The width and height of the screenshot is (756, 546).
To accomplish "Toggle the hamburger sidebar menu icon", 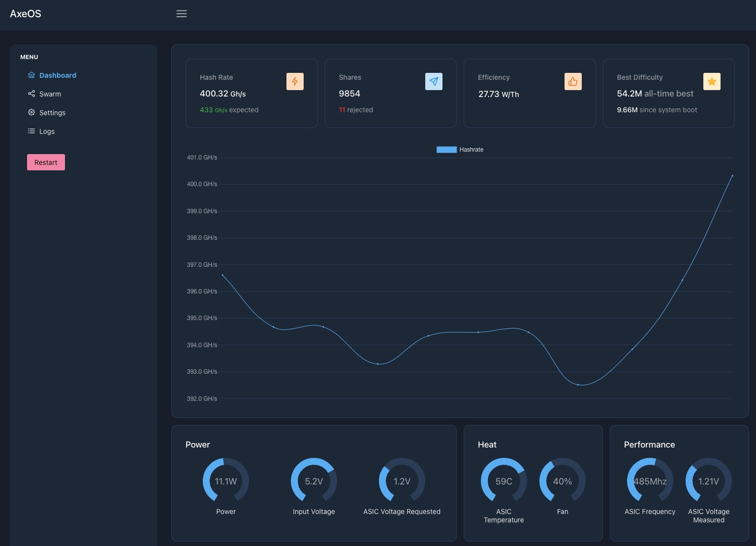I will tap(182, 14).
